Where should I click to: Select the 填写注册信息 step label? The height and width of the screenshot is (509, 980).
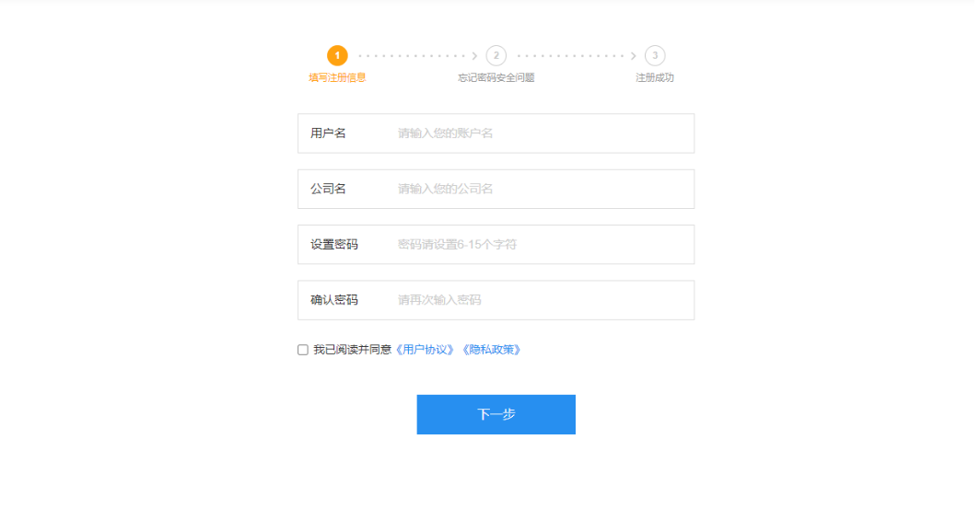[x=337, y=77]
